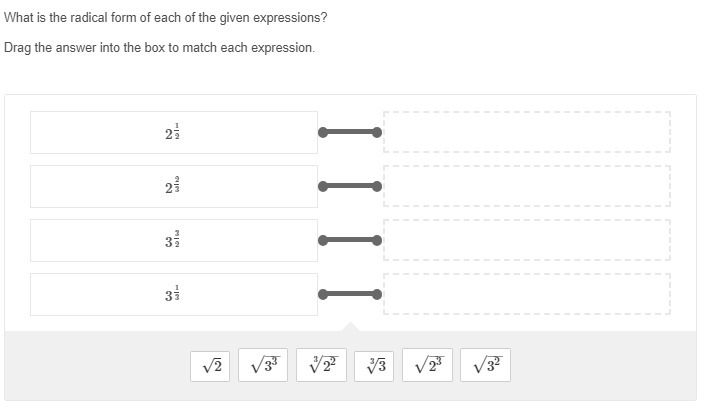This screenshot has height=410, width=706.
Task: Click connector line beside 3 to the three-halves
Action: pos(350,240)
